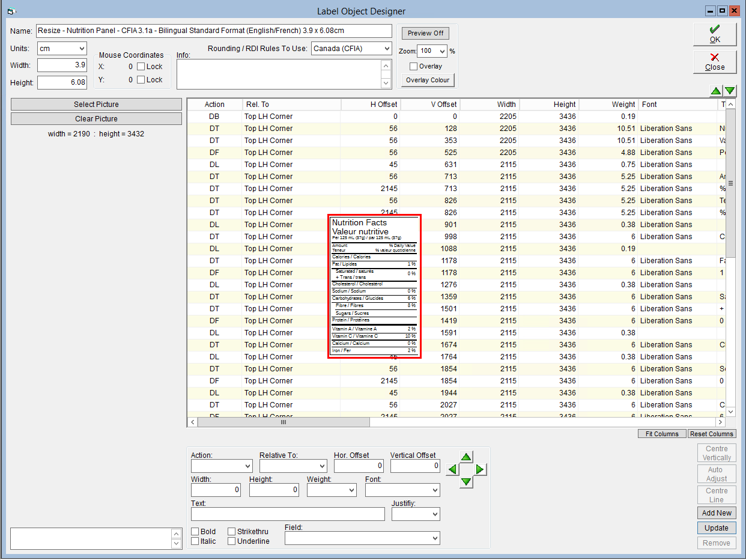Check the Bold checkbox
746x560 pixels.
pyautogui.click(x=195, y=532)
